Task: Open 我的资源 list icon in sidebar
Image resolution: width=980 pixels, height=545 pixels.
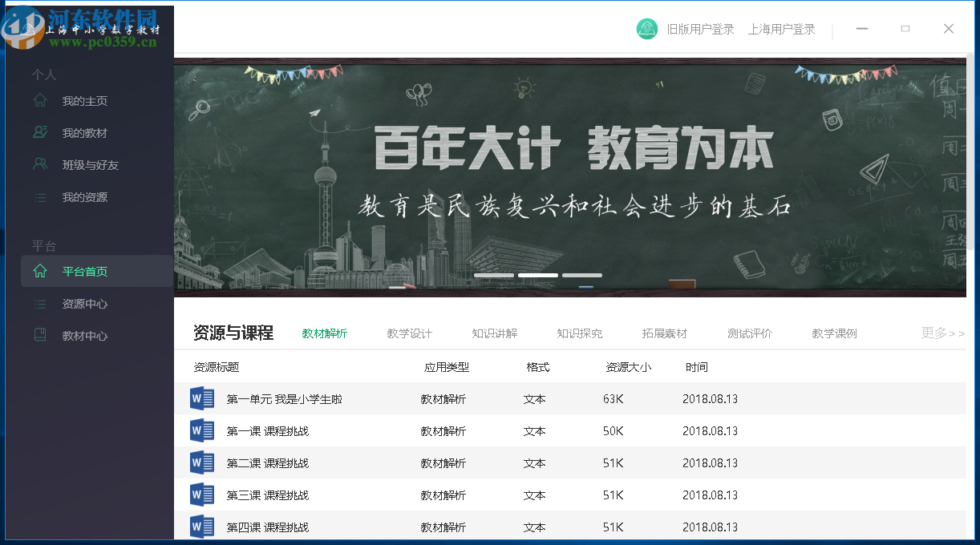Action: (40, 196)
